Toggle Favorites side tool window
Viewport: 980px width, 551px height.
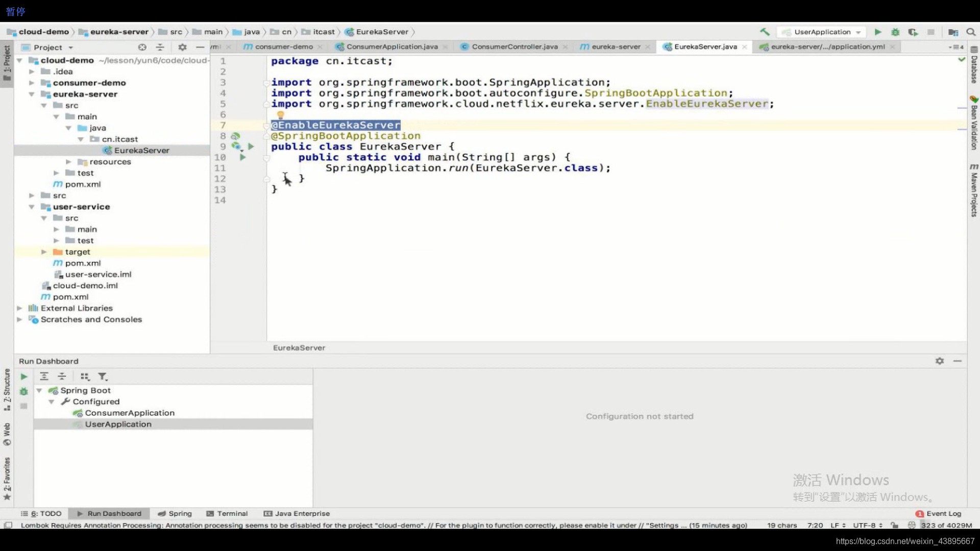tap(7, 479)
